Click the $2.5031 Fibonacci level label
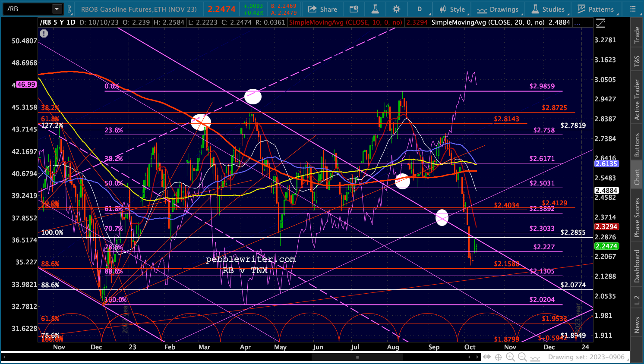644x364 pixels. click(542, 183)
